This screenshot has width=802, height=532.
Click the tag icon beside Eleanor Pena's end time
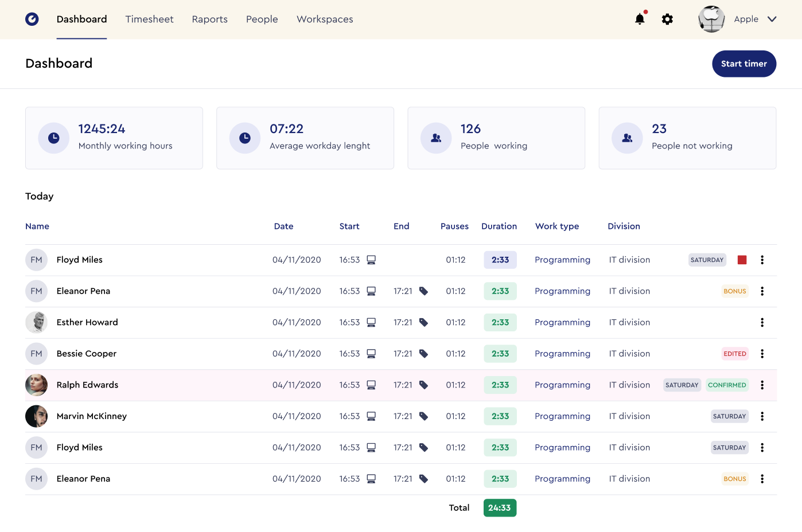click(423, 291)
